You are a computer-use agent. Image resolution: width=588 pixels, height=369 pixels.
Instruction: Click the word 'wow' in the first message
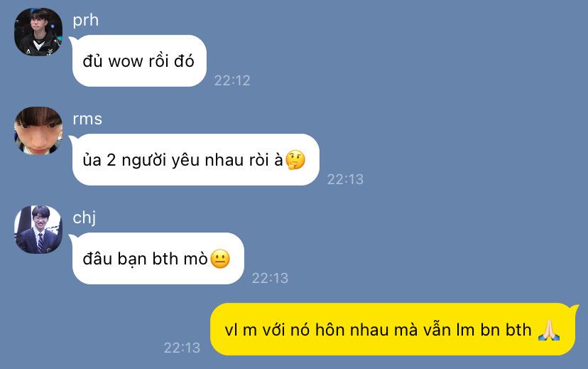(126, 61)
